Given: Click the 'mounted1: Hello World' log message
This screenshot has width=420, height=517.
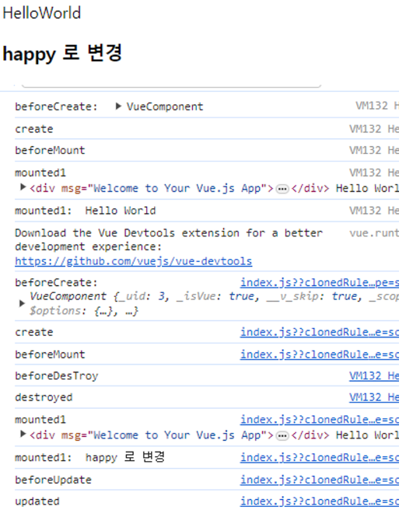Looking at the screenshot, I should click(x=85, y=211).
